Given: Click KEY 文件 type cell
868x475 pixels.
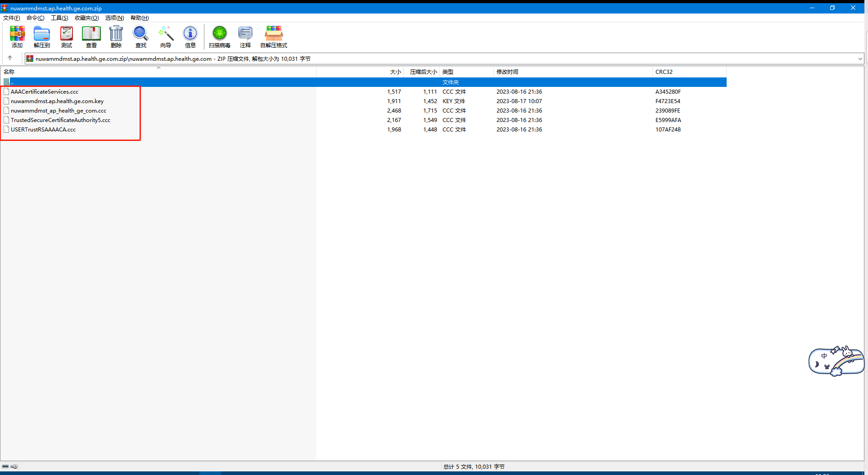Looking at the screenshot, I should coord(454,101).
